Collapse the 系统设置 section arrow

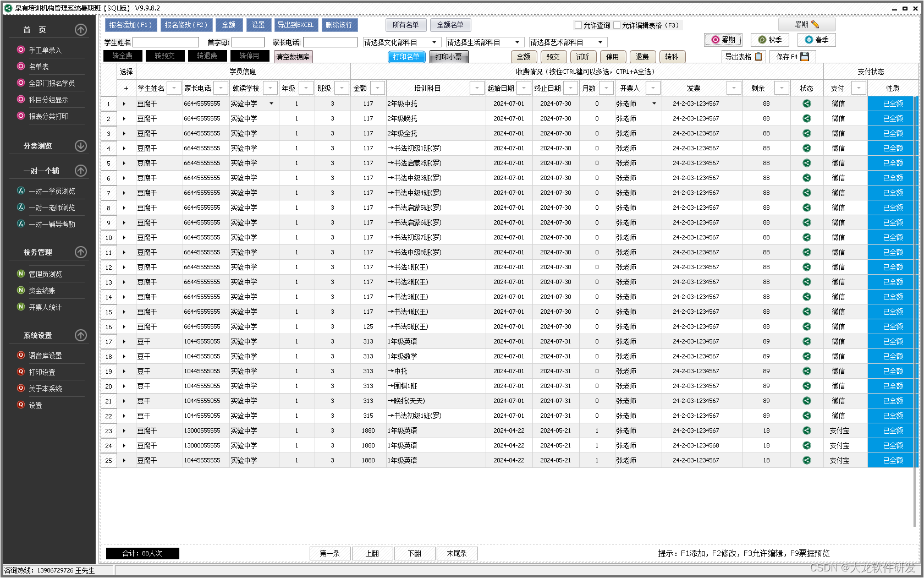click(81, 335)
